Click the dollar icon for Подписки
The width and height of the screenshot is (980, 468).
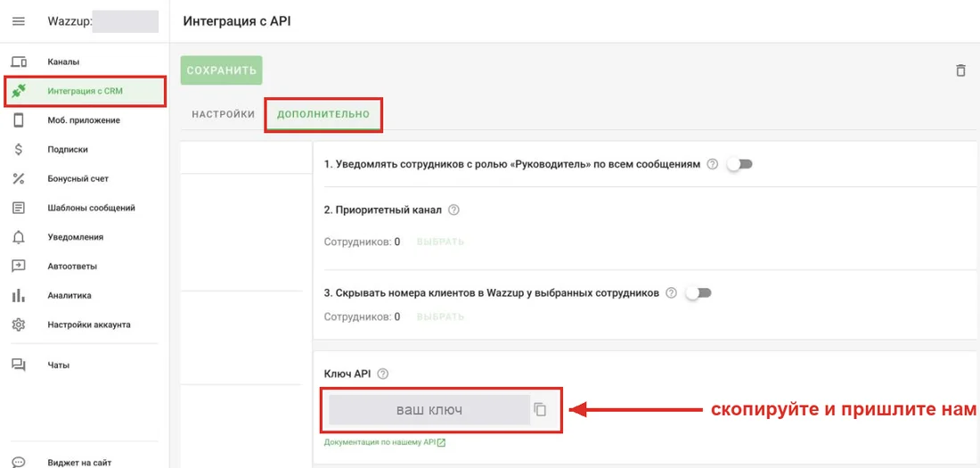tap(19, 150)
